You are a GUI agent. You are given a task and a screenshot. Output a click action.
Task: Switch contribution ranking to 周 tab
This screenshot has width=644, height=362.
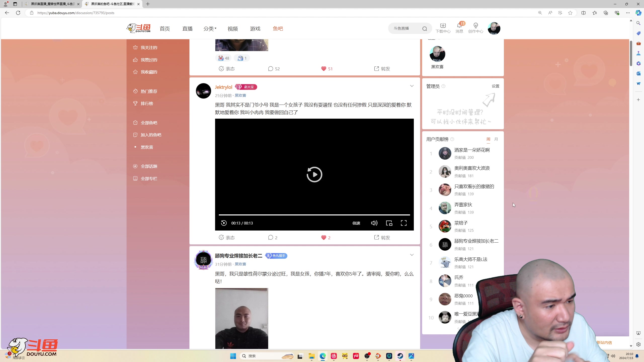coord(488,139)
